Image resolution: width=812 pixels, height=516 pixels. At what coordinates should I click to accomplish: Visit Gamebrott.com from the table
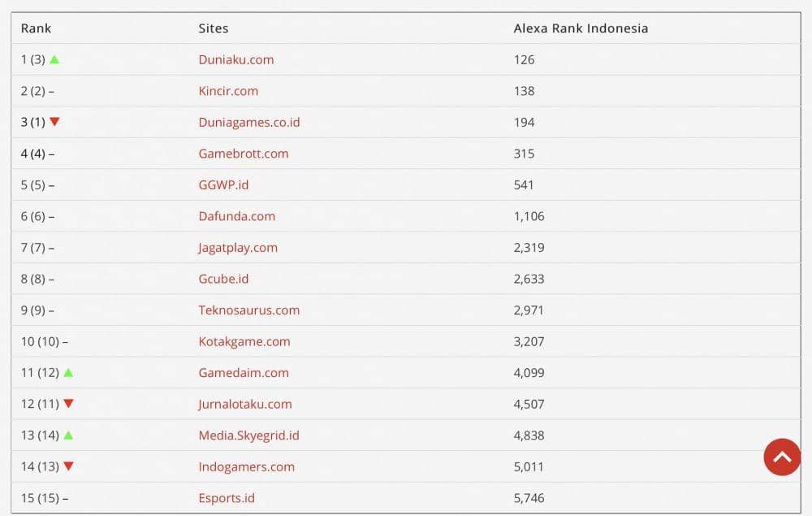pos(244,153)
